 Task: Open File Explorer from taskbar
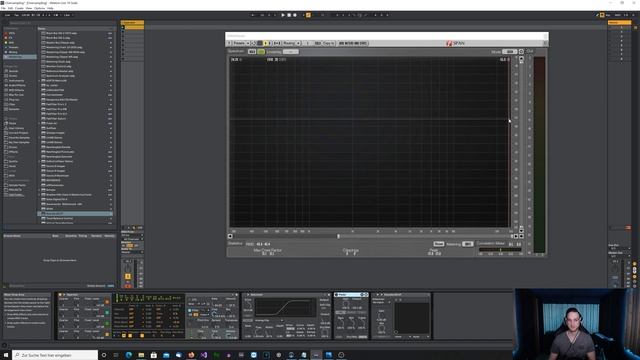coord(141,355)
